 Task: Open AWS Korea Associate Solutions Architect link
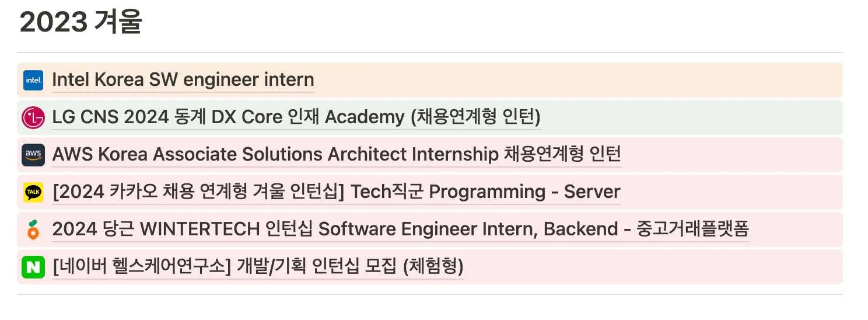[x=336, y=155]
